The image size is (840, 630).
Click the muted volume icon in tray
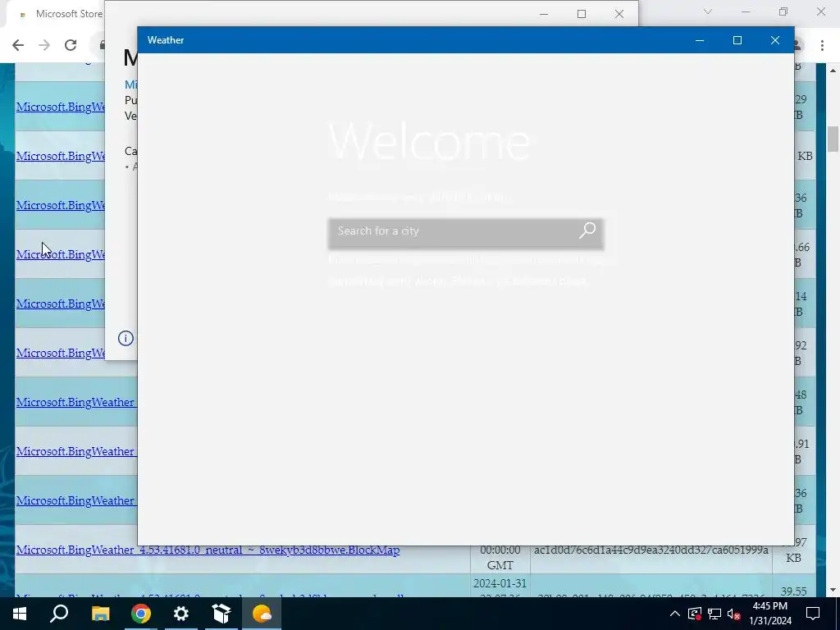(x=734, y=614)
